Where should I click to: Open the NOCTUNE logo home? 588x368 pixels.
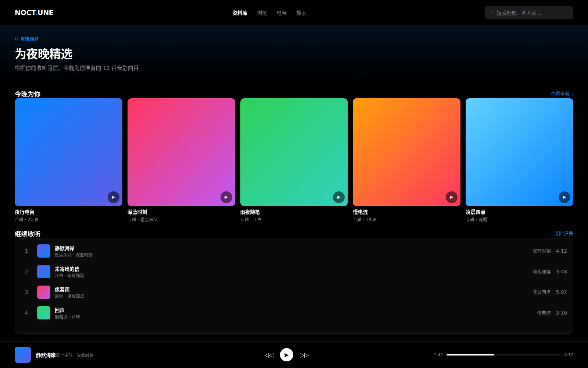[34, 13]
